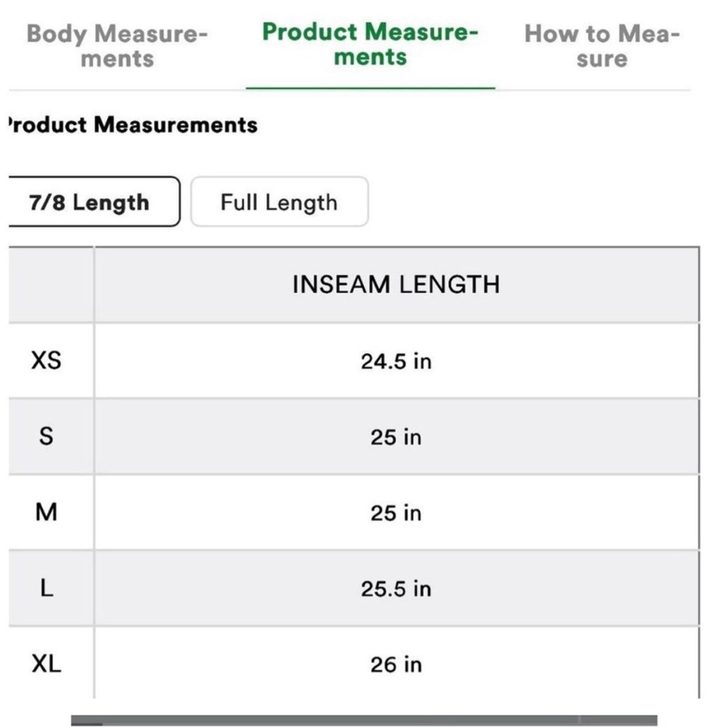Click the empty top-left table header cell
728x728 pixels.
(50, 285)
